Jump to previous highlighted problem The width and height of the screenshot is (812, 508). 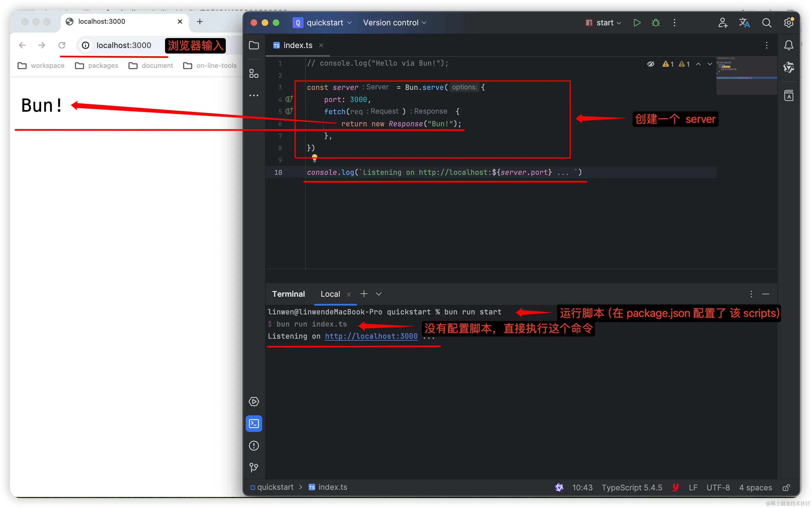[698, 64]
